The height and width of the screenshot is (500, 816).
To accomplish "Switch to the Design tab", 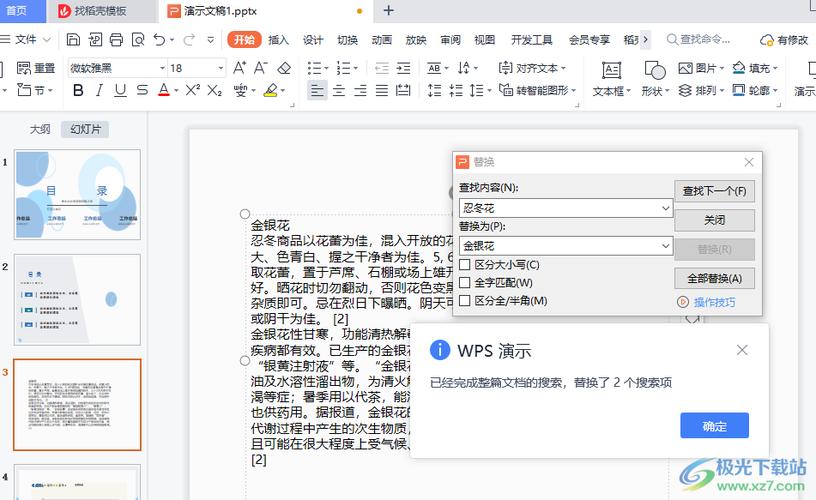I will 313,40.
